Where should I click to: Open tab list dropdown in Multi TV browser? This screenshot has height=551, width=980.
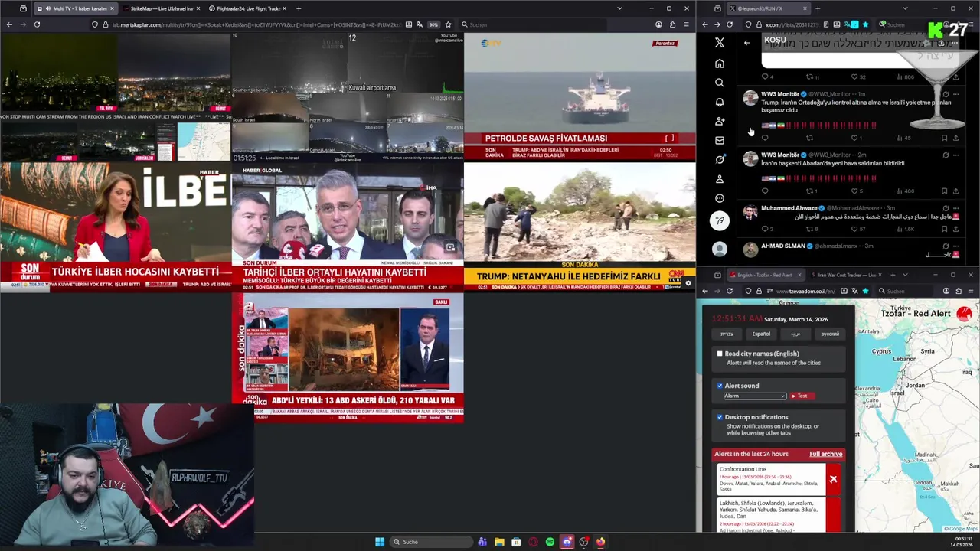click(619, 8)
